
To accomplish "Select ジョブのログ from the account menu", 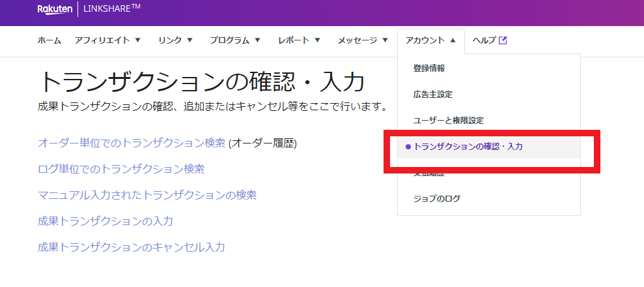I will coord(437,198).
